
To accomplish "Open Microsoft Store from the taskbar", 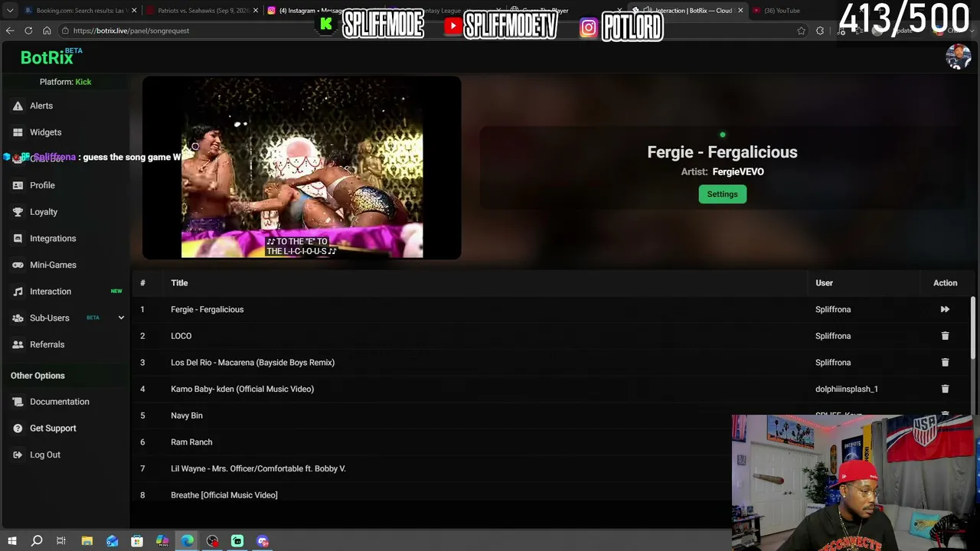I will pyautogui.click(x=137, y=541).
